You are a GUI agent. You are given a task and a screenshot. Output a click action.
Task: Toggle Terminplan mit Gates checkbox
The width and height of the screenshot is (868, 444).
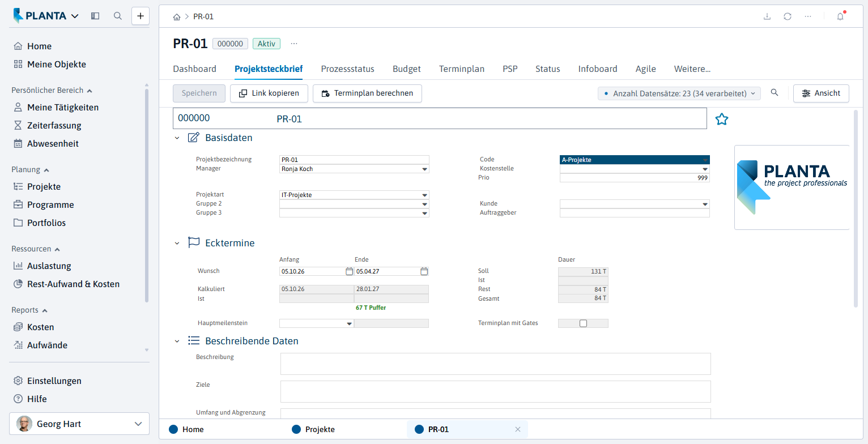(x=583, y=323)
